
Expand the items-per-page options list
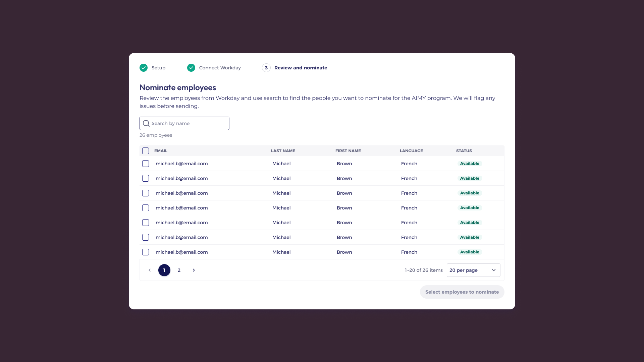pyautogui.click(x=473, y=270)
